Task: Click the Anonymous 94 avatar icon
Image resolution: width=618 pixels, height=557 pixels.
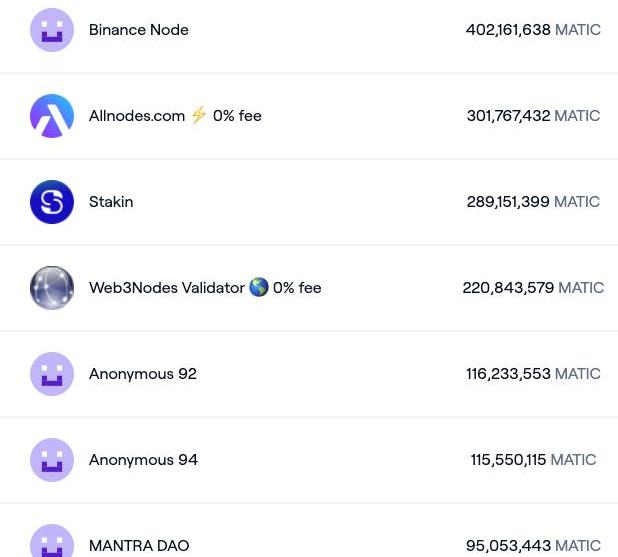Action: point(52,460)
